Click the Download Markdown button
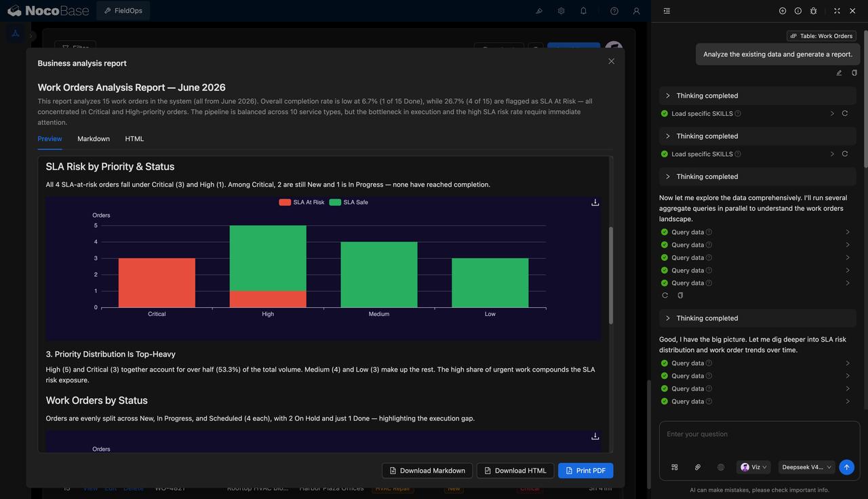Screen dimensions: 868x499 [427, 471]
